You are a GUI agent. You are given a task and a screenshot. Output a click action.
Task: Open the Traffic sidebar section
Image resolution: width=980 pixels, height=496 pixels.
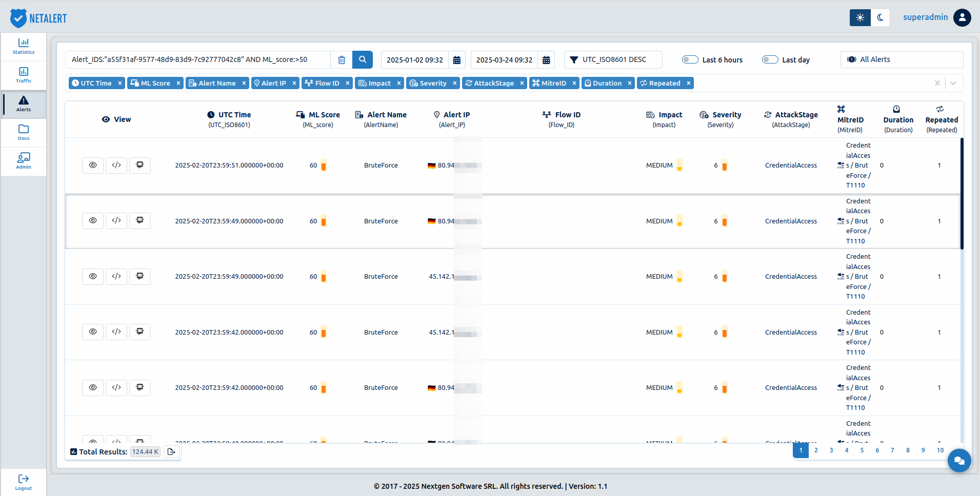click(x=24, y=75)
